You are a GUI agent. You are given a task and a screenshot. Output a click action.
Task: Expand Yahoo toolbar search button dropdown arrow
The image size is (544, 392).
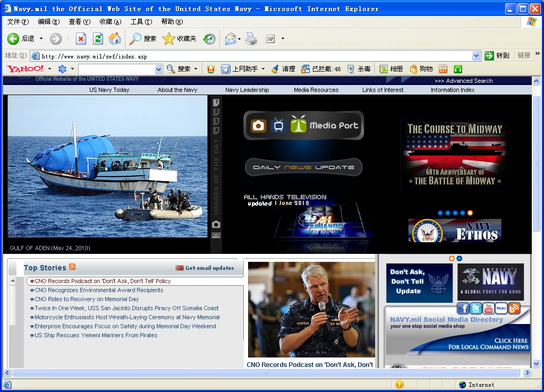coord(195,69)
